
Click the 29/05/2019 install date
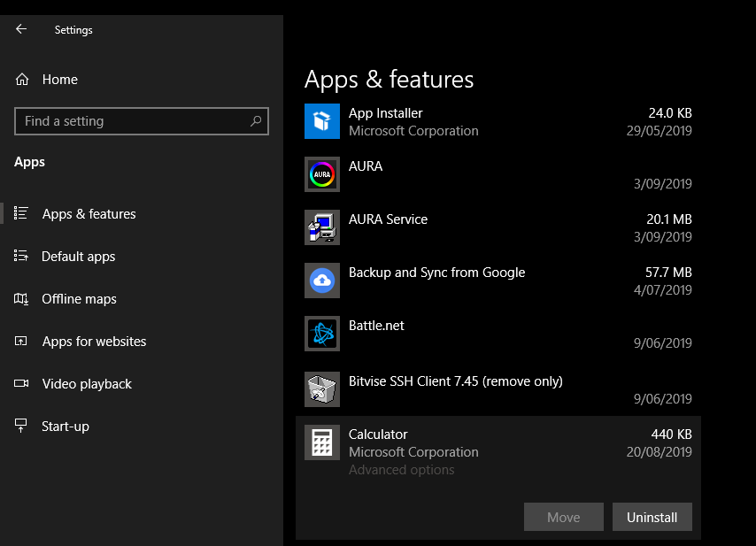click(660, 131)
